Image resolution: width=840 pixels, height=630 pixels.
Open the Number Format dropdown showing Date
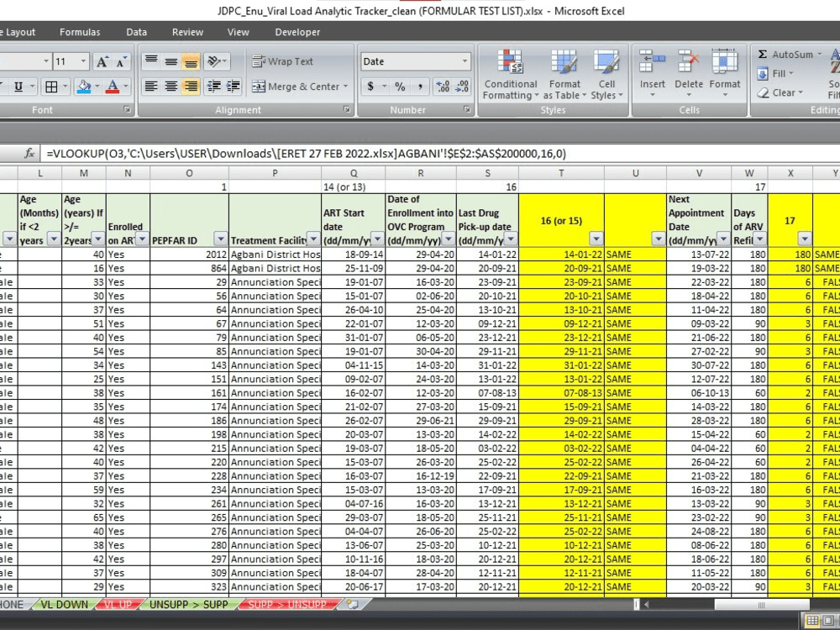[445, 60]
